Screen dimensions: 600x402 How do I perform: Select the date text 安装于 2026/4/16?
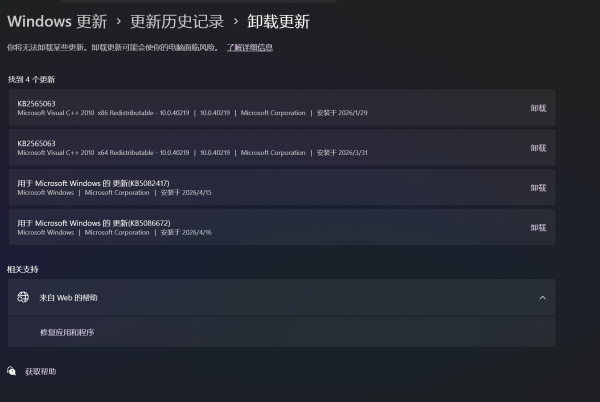click(x=186, y=232)
